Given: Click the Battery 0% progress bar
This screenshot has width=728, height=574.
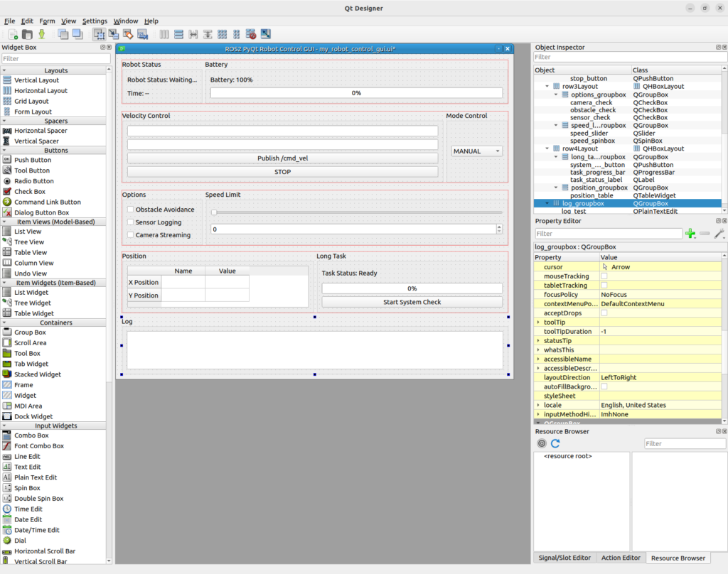Looking at the screenshot, I should pos(356,93).
